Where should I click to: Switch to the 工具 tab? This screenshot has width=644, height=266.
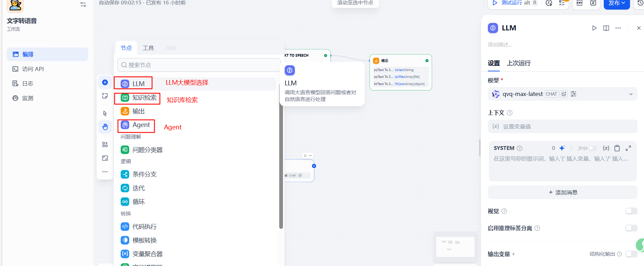(148, 48)
